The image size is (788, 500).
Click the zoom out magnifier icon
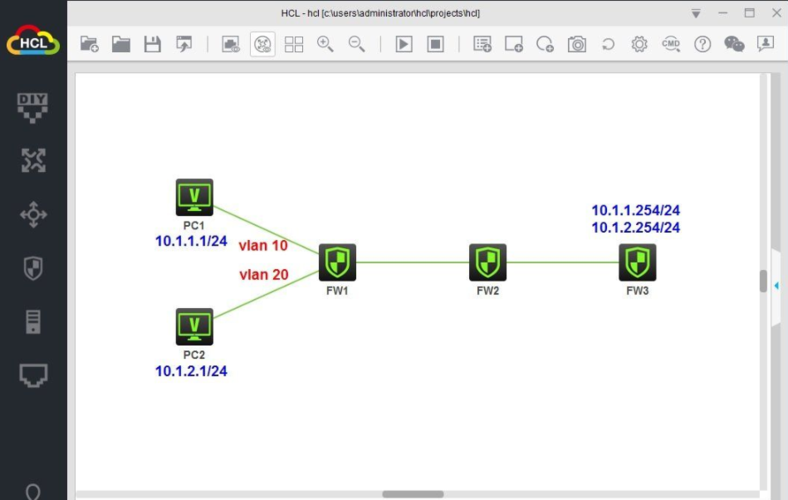point(356,44)
